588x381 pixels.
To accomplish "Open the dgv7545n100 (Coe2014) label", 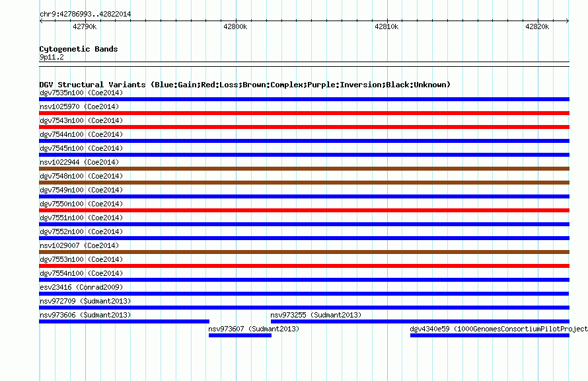I will coord(81,148).
